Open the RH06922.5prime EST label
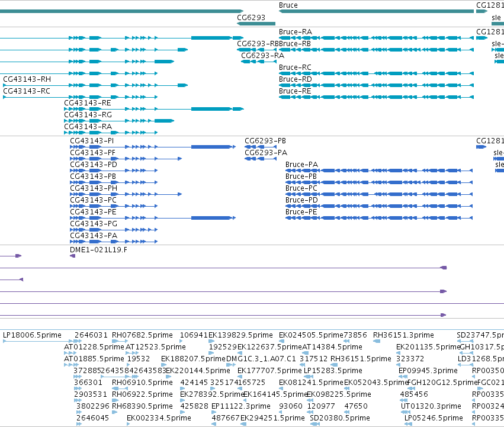The height and width of the screenshot is (427, 504). pyautogui.click(x=142, y=394)
